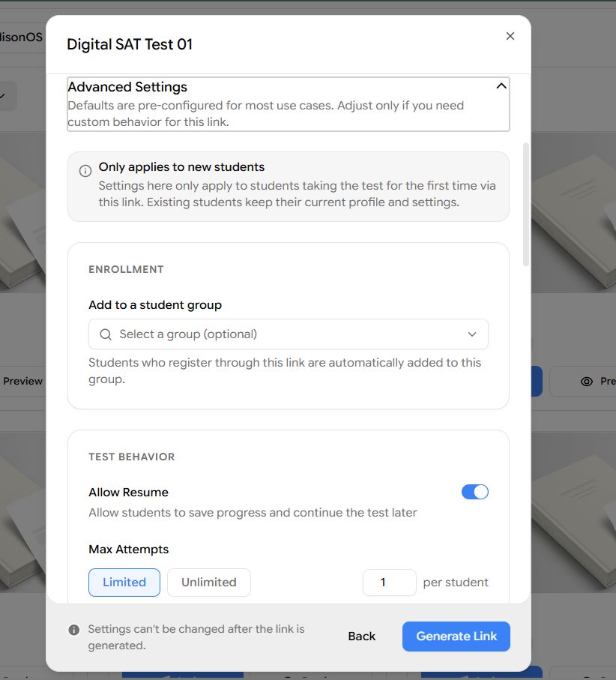Click the Select a group (optional) placeholder
Screen dimensions: 616x680
coord(188,334)
